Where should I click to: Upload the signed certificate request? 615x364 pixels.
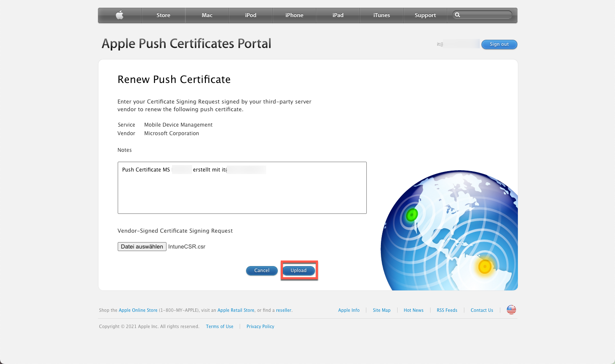(299, 271)
